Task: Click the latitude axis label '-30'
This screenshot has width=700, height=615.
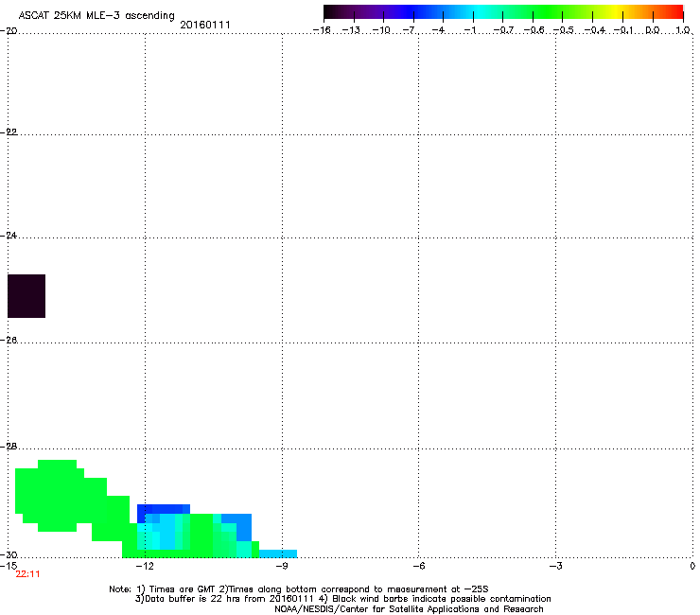Action: [x=9, y=555]
